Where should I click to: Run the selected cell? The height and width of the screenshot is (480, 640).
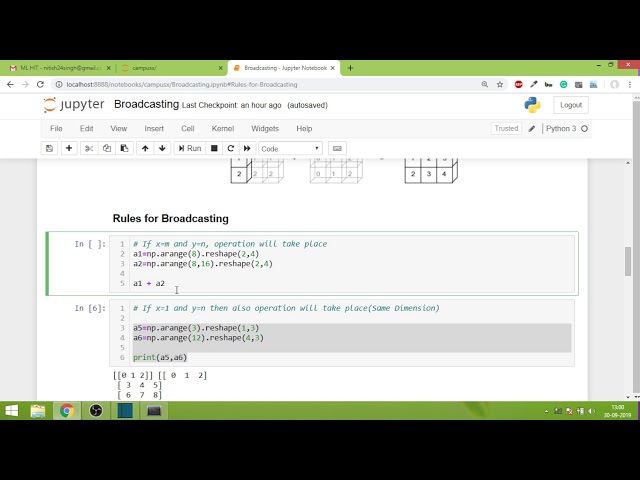(x=190, y=148)
